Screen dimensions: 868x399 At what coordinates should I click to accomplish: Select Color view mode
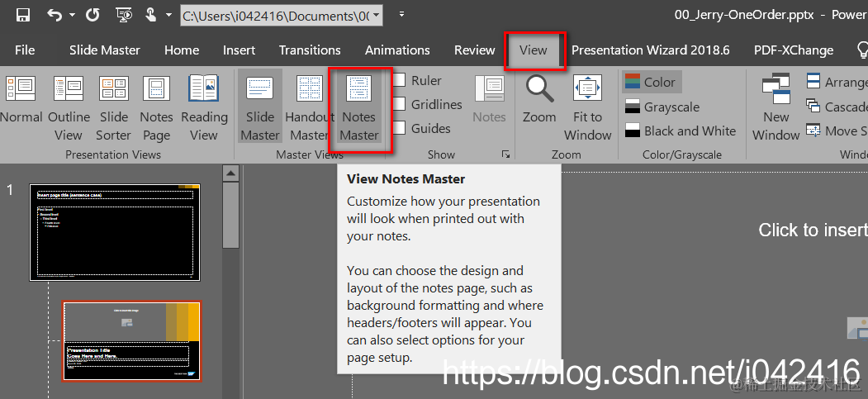pyautogui.click(x=652, y=82)
